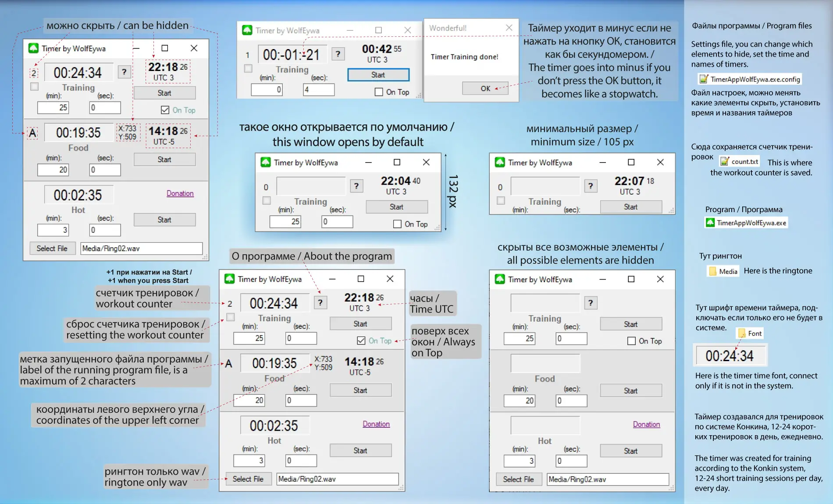Click the 00:02:35 Hot timer in the 'can be hidden' window
Viewport: 833px width, 504px height.
point(78,195)
